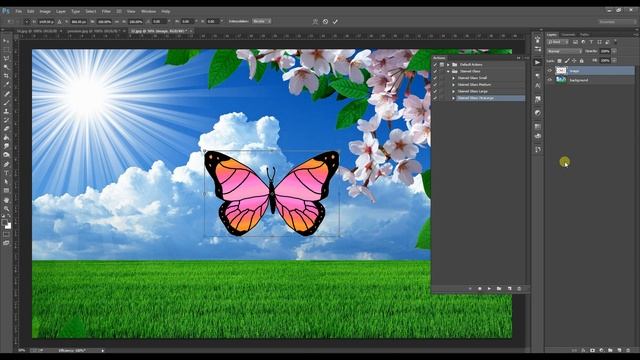Toggle the Stained Glass set checkmark
Viewport: 640px width, 360px height.
[435, 71]
